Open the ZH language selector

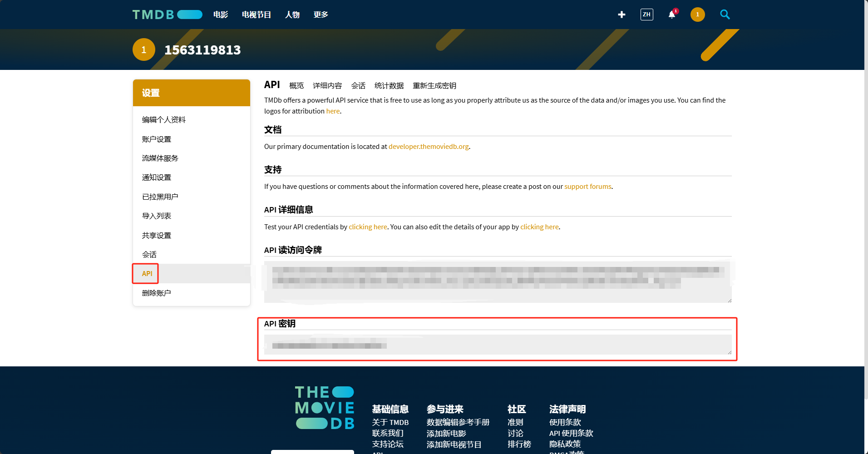646,15
